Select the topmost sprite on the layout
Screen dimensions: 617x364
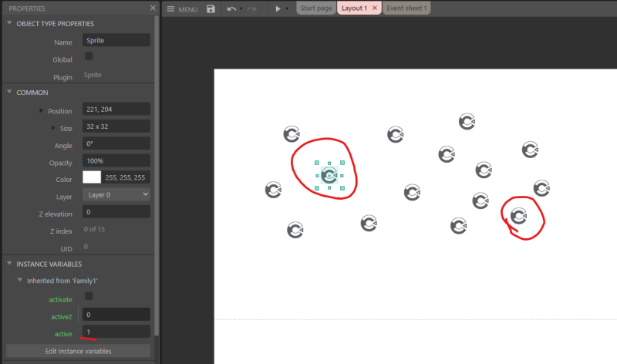coord(467,122)
